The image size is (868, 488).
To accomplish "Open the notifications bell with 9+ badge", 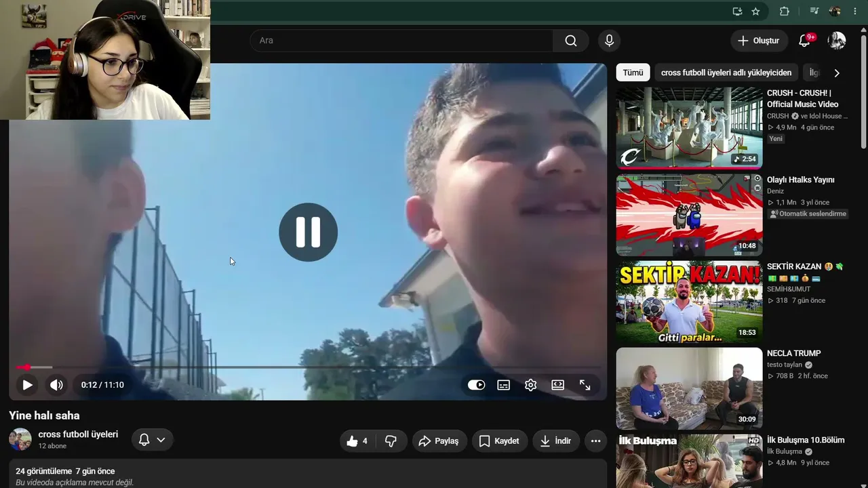I will pos(805,41).
